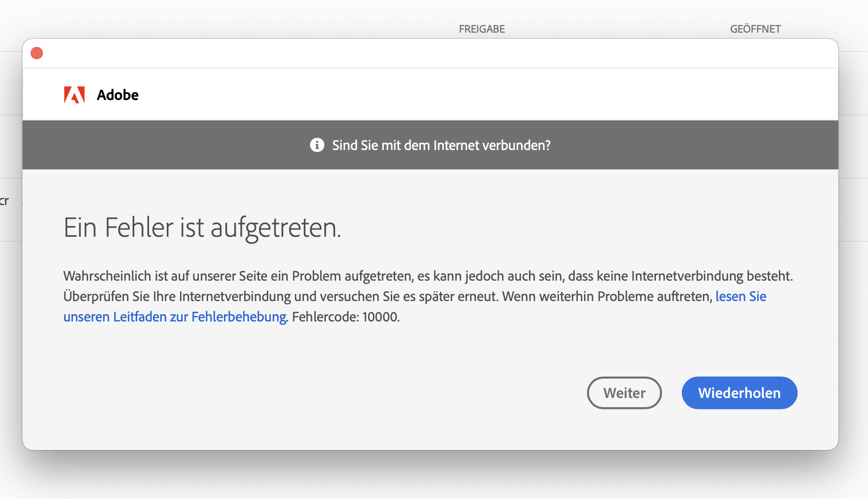Viewport: 868px width, 499px height.
Task: Click the word "Fehlerbehebung" in the link
Action: coord(239,317)
